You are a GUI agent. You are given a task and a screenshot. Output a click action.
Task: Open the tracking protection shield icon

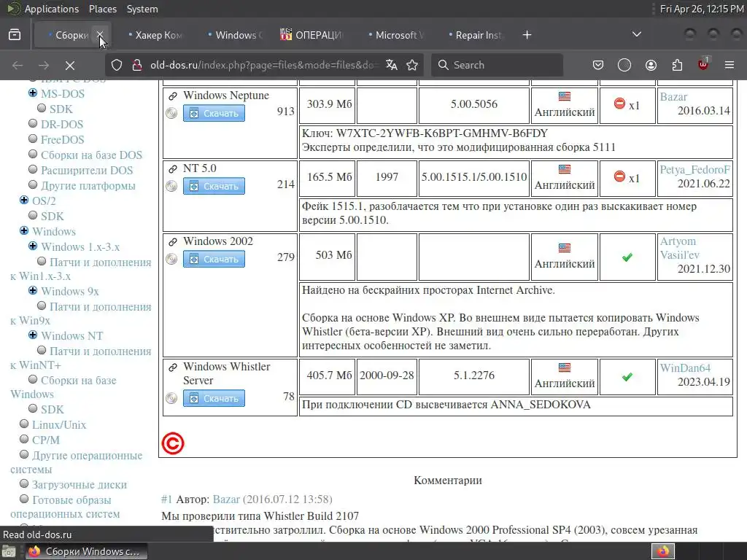click(x=117, y=65)
